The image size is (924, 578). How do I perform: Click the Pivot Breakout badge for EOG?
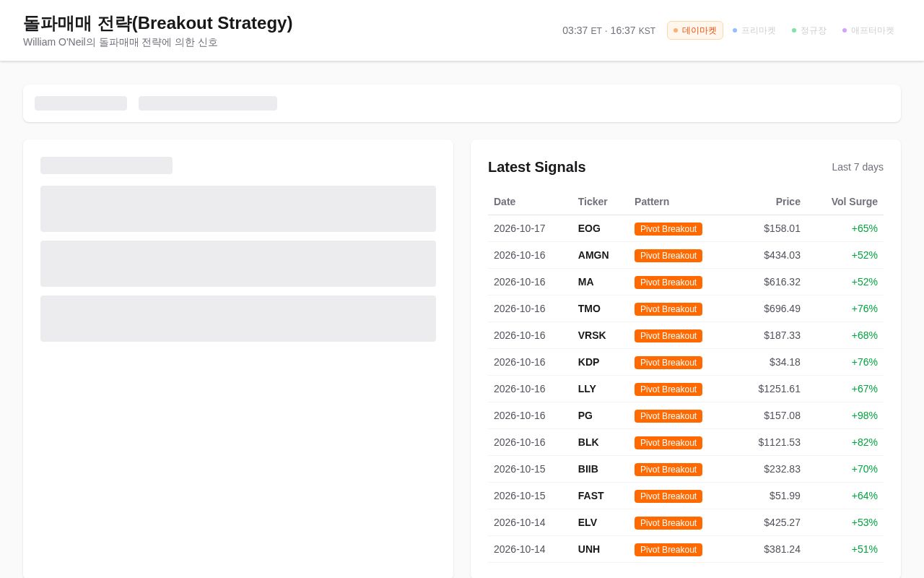[x=668, y=229]
